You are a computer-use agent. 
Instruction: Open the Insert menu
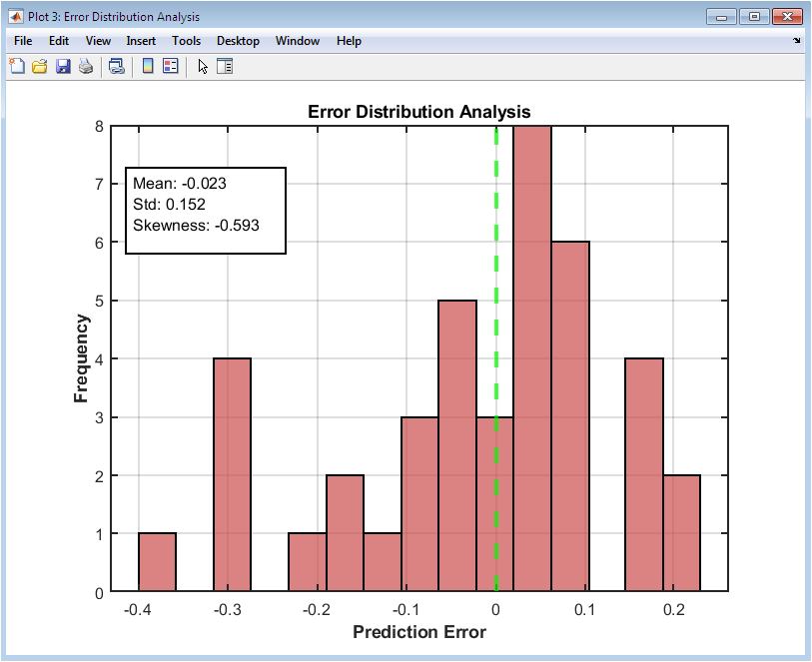click(141, 41)
